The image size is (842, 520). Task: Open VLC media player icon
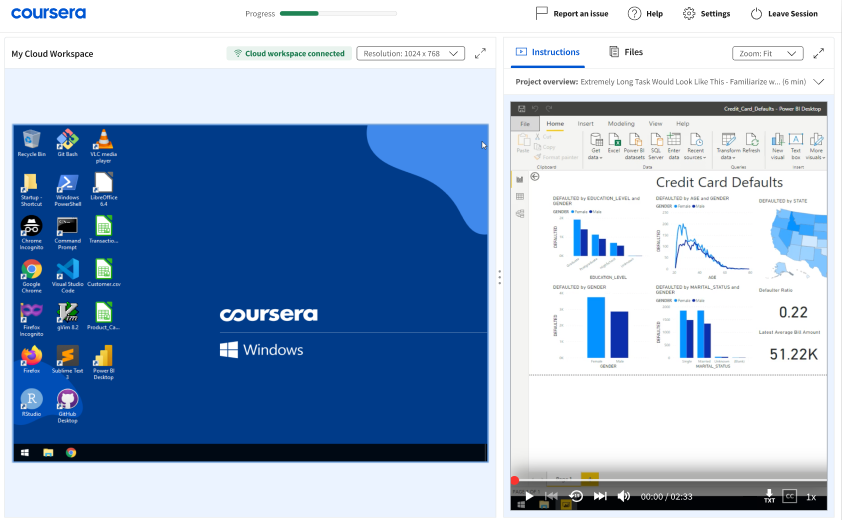coord(103,146)
